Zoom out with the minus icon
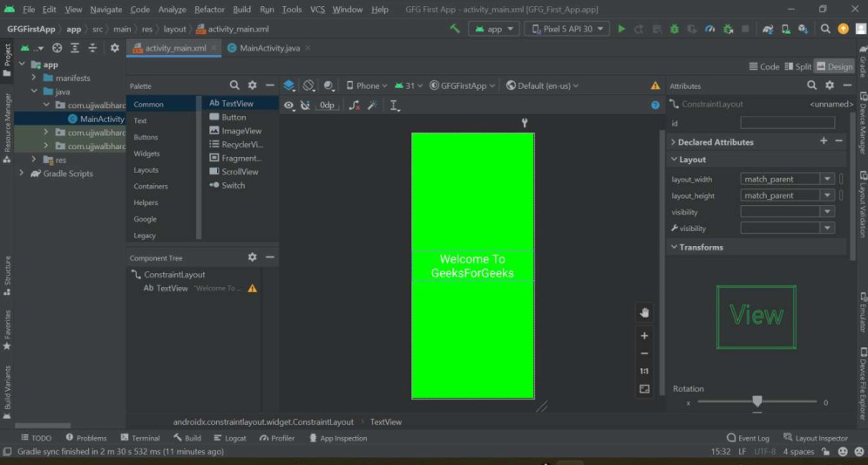 click(644, 353)
